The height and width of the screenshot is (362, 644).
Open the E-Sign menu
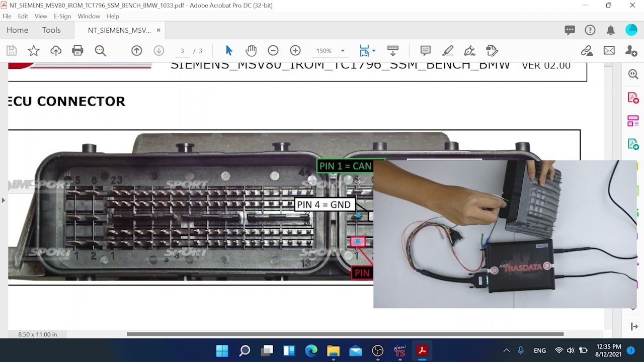click(x=62, y=16)
